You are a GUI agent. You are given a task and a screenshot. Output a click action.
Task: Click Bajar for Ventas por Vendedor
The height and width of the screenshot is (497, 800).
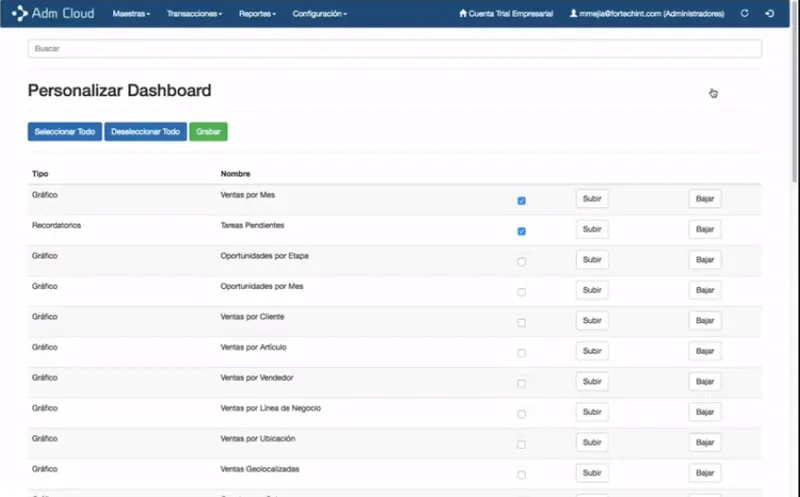pyautogui.click(x=705, y=381)
